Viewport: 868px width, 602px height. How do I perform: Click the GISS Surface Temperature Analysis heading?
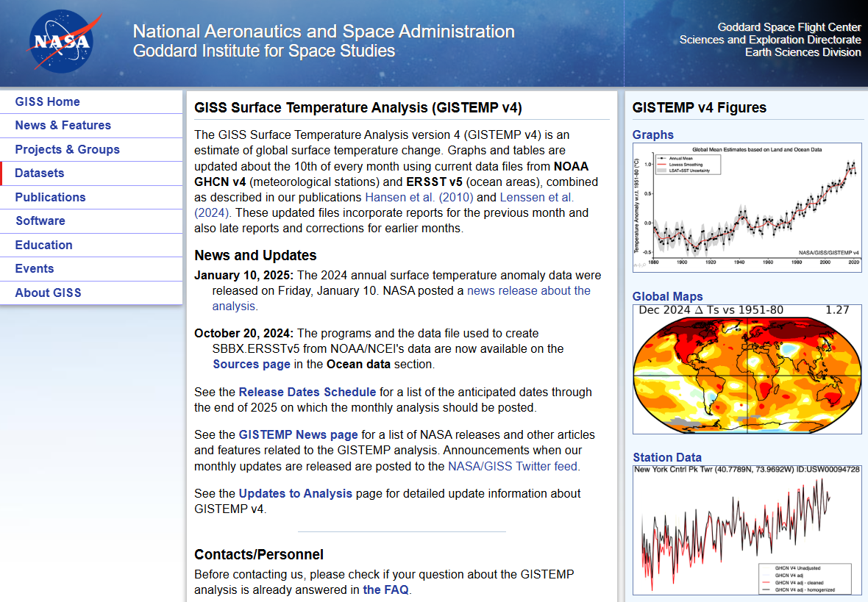click(358, 108)
